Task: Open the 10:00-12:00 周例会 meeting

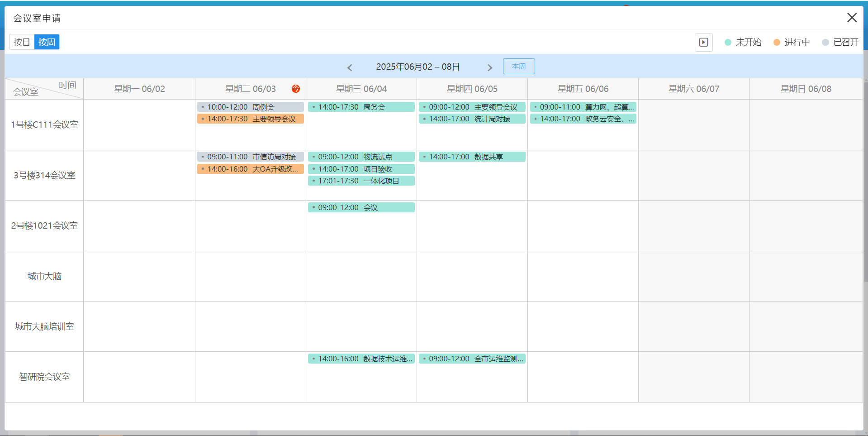Action: tap(250, 107)
